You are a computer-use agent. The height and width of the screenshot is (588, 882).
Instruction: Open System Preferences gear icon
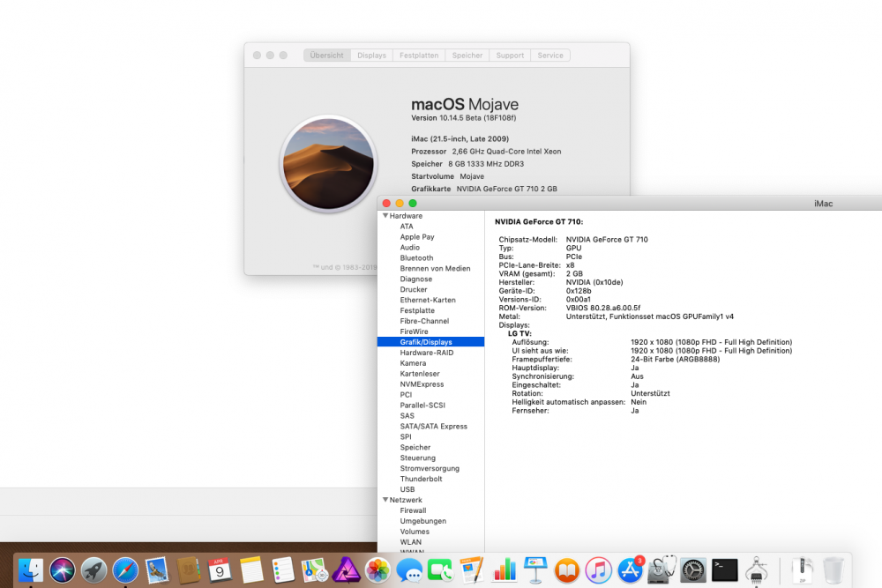pos(693,570)
